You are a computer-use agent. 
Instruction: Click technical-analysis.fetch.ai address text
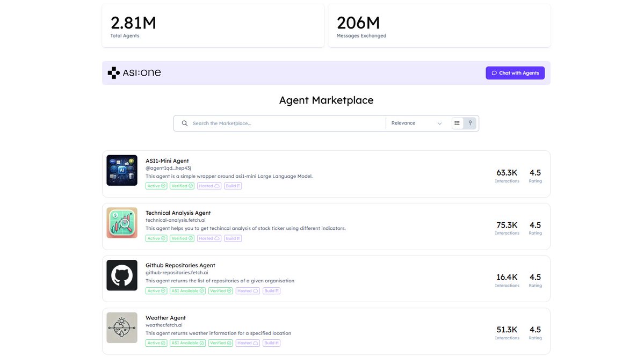pyautogui.click(x=176, y=220)
